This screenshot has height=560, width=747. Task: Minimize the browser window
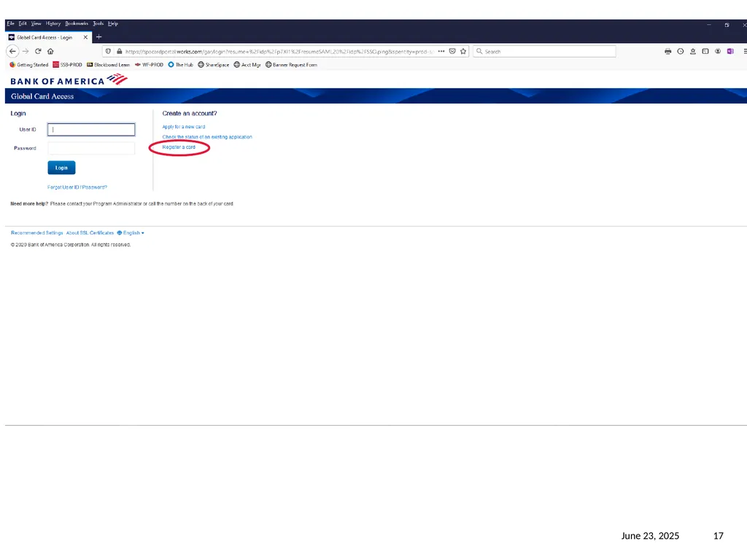point(709,25)
